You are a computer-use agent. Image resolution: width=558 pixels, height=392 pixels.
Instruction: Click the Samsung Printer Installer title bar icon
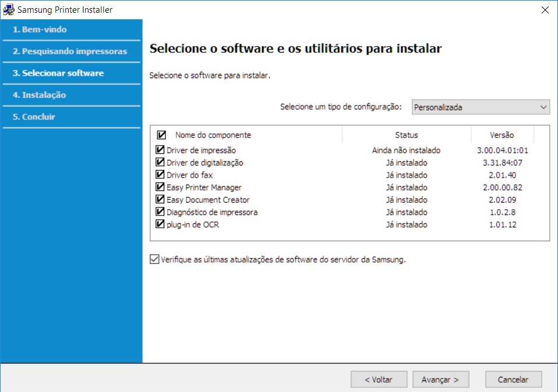pyautogui.click(x=9, y=10)
